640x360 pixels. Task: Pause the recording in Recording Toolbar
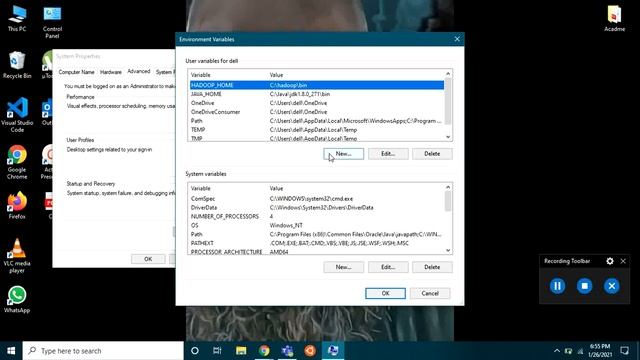pyautogui.click(x=557, y=286)
